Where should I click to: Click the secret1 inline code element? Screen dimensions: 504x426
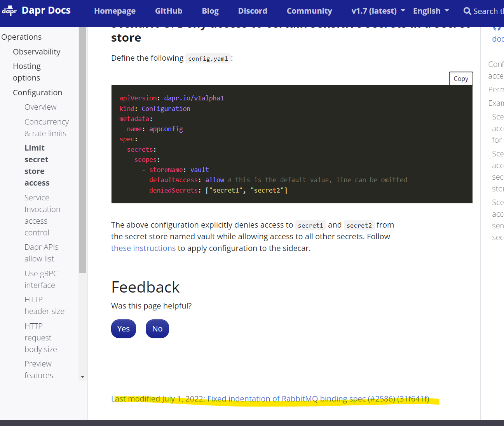point(310,225)
